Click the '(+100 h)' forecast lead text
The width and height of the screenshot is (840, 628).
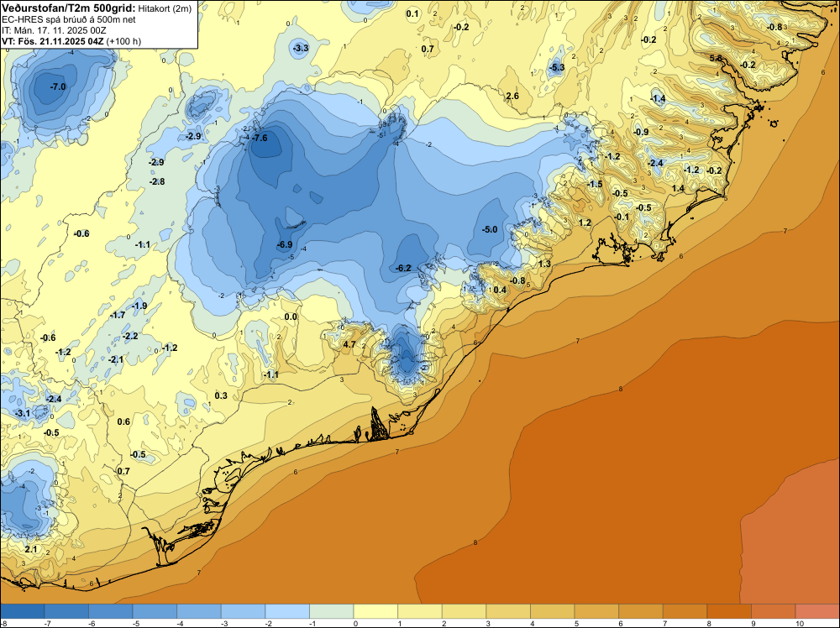(x=123, y=41)
